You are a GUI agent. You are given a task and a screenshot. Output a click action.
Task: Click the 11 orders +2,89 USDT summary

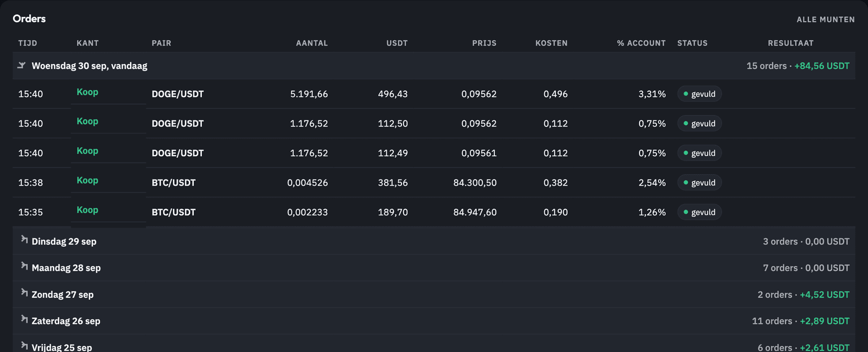tap(801, 321)
